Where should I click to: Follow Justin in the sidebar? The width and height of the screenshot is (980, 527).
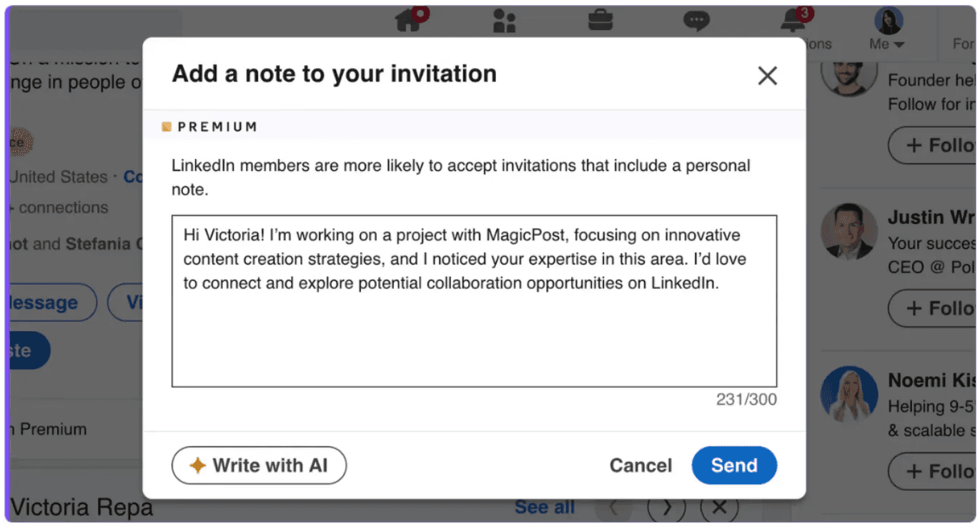pyautogui.click(x=933, y=308)
